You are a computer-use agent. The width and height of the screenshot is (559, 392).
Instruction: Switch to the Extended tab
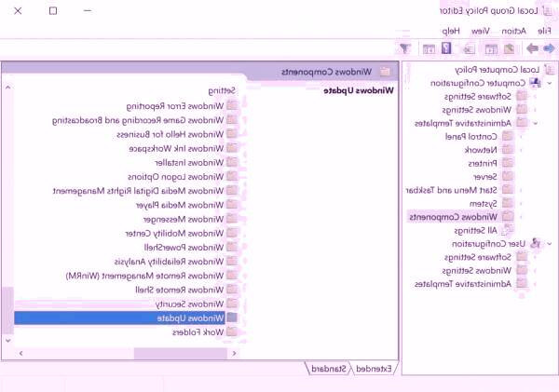pos(374,369)
